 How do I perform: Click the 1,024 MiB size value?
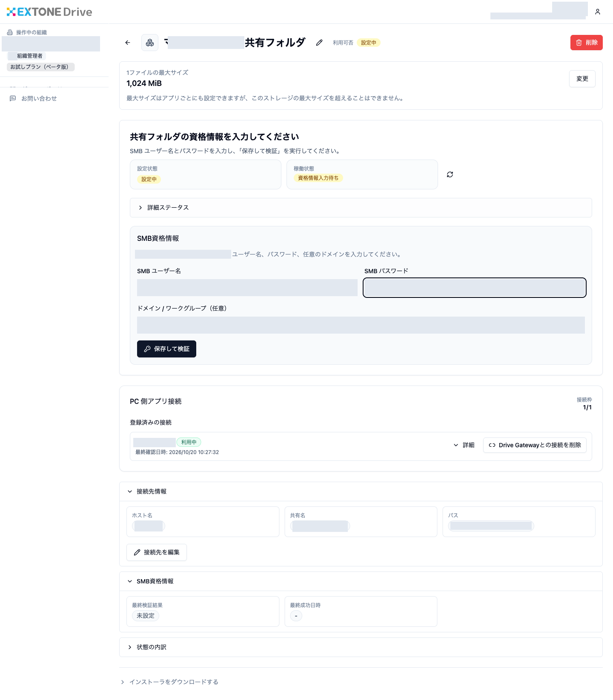(144, 83)
